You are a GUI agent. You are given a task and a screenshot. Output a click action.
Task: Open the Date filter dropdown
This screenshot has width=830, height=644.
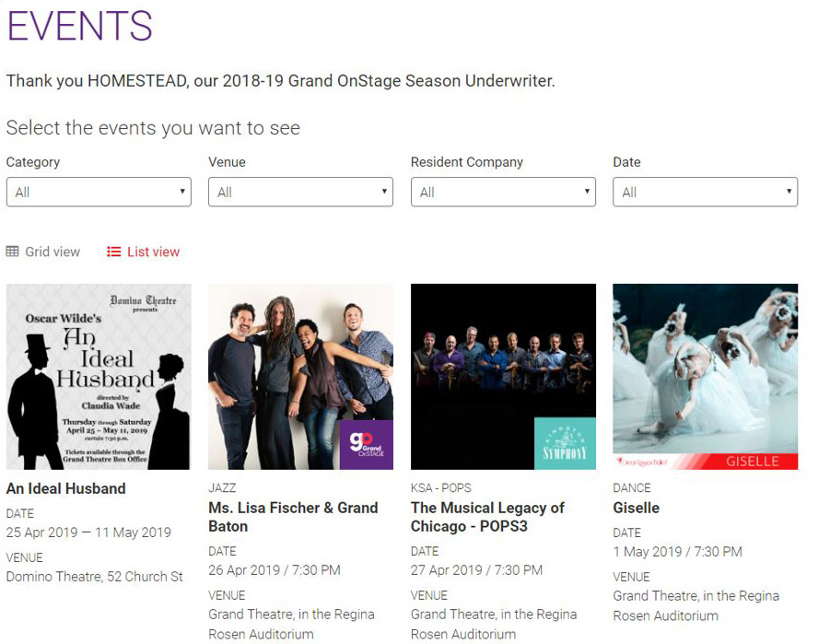tap(706, 192)
